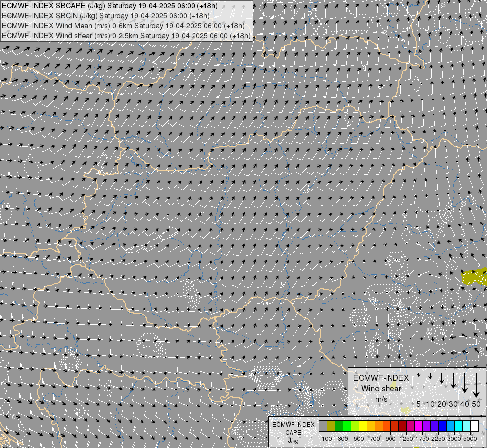Click the number 10 in wind shear legend

pos(430,404)
